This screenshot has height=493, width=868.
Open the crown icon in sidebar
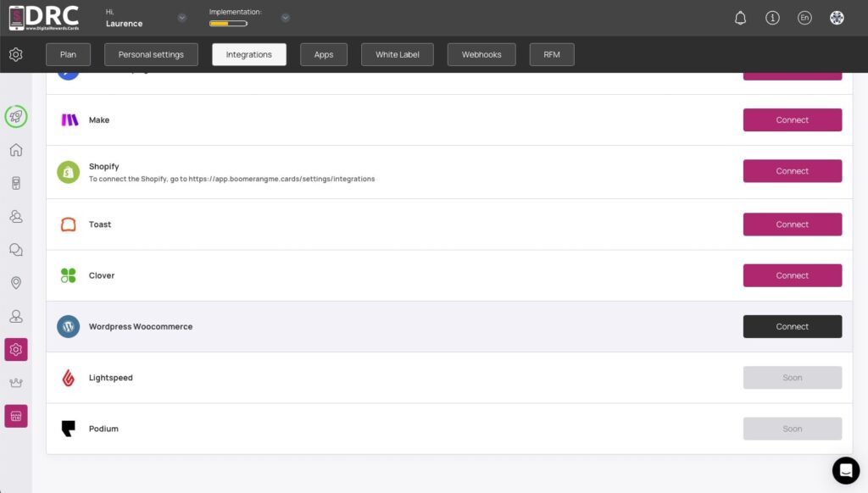coord(16,382)
